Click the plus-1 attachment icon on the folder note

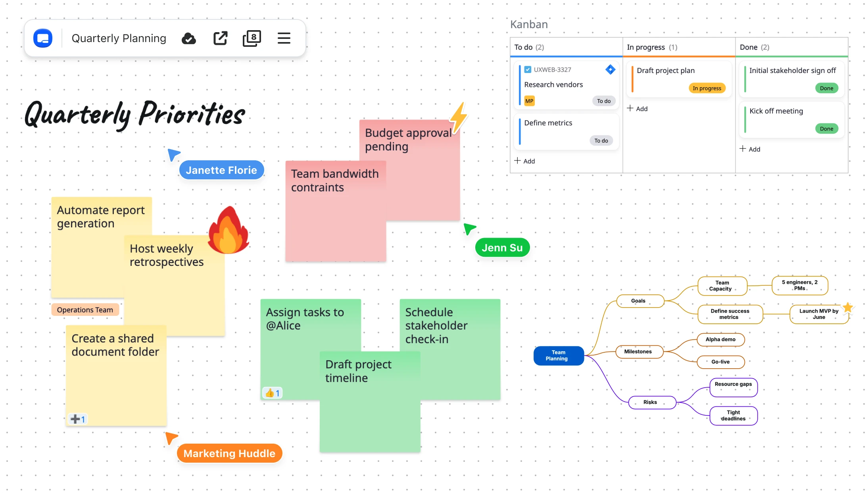pyautogui.click(x=77, y=419)
